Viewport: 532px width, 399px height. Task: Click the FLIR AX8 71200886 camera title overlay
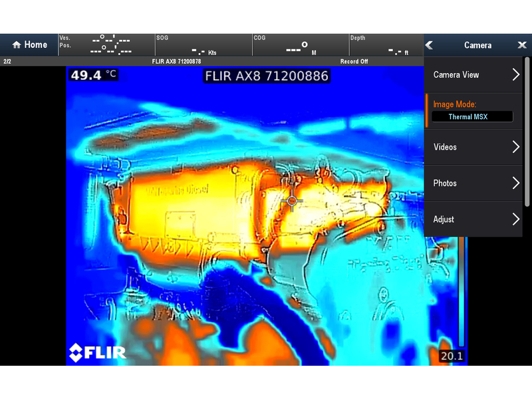pyautogui.click(x=266, y=76)
